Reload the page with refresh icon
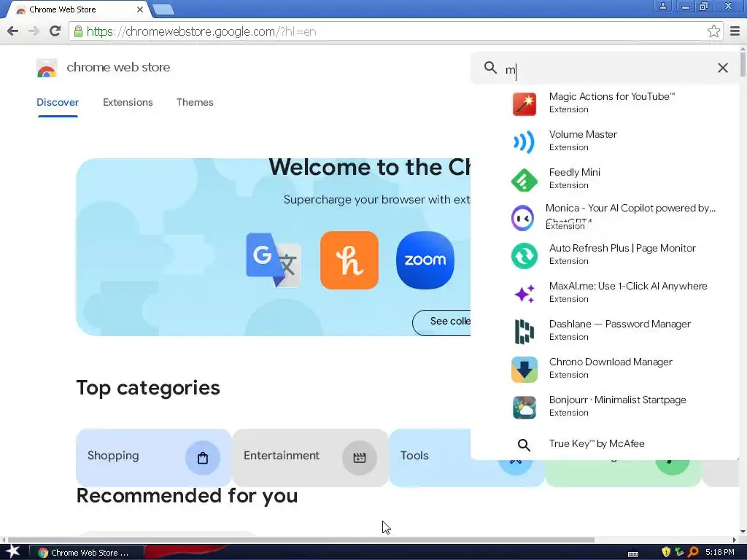This screenshot has height=560, width=747. (55, 31)
